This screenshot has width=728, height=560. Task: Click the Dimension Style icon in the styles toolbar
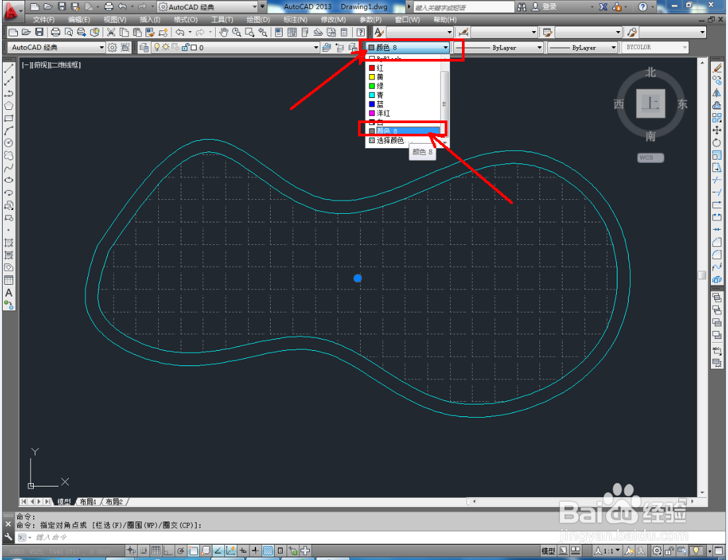tap(463, 32)
